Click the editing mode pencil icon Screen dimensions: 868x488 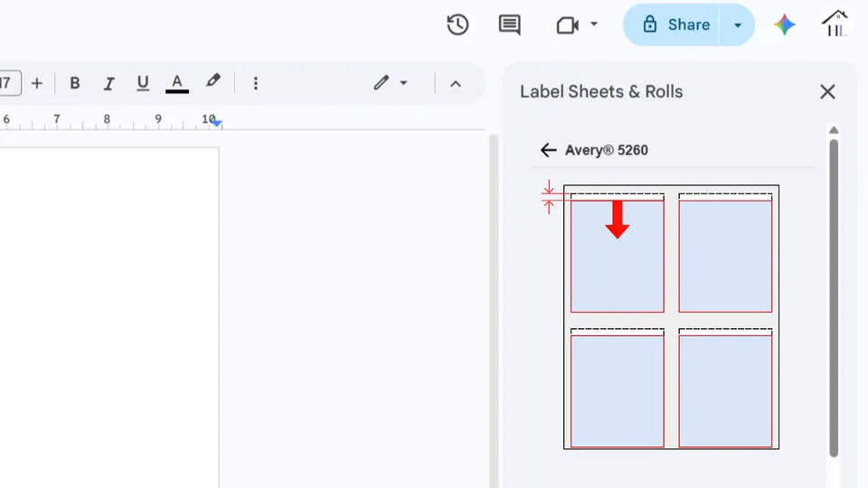(x=381, y=83)
